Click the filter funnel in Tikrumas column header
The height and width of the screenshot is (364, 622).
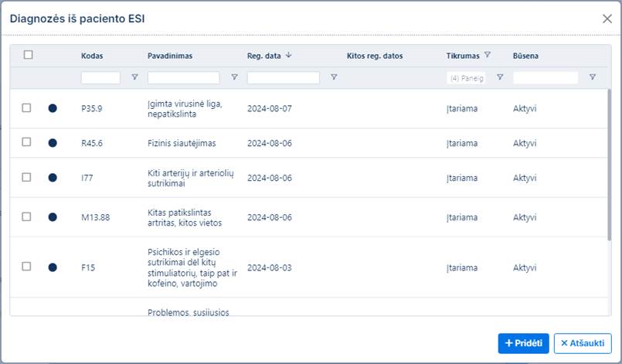tap(488, 56)
